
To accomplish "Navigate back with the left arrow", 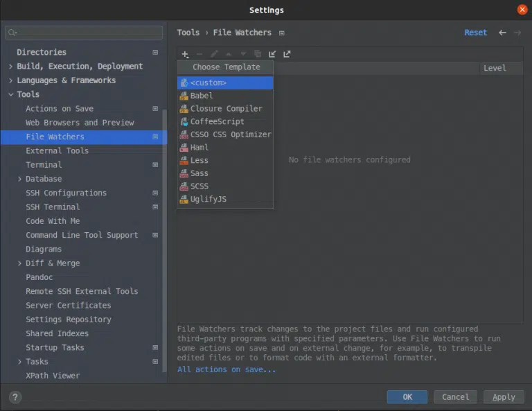I will tap(502, 33).
